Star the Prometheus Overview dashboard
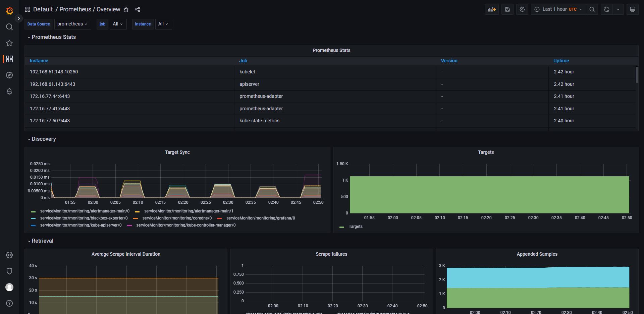Viewport: 644px width, 314px height. [x=126, y=9]
